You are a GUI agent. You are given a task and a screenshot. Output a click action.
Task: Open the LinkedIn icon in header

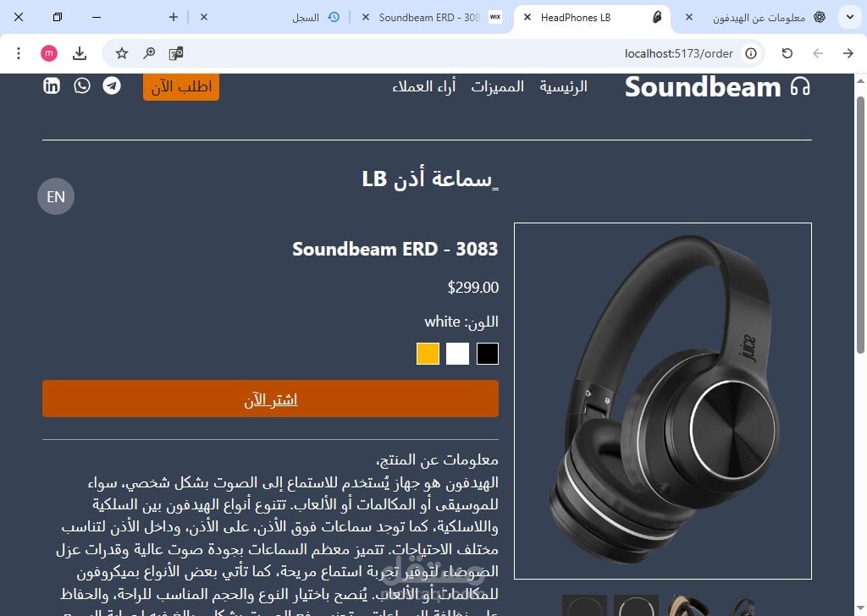(x=52, y=85)
